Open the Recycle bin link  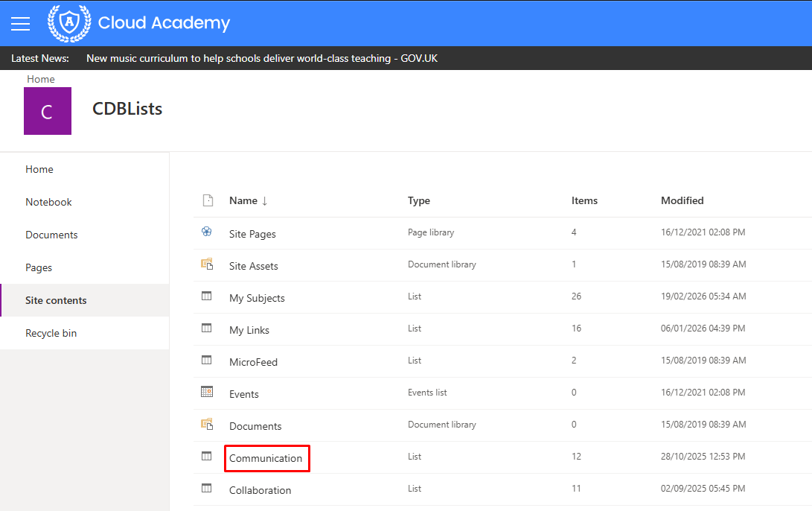tap(51, 333)
